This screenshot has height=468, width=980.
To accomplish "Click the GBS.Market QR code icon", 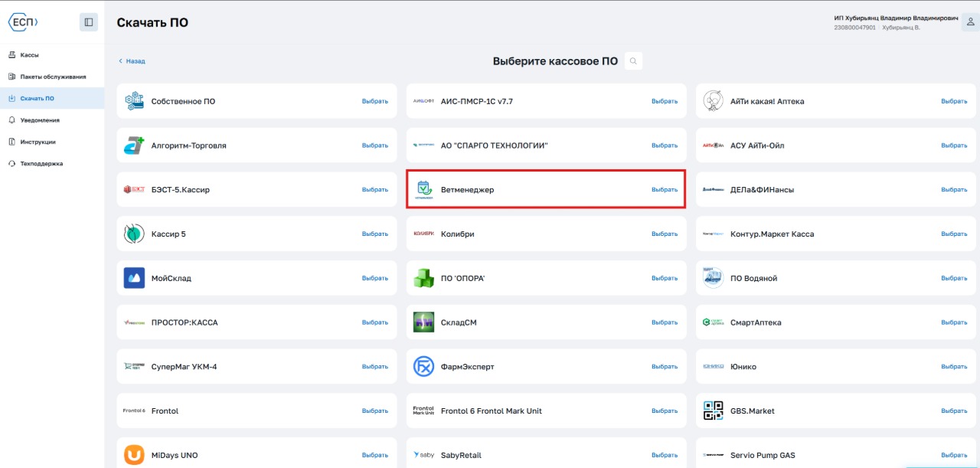I will (x=713, y=411).
